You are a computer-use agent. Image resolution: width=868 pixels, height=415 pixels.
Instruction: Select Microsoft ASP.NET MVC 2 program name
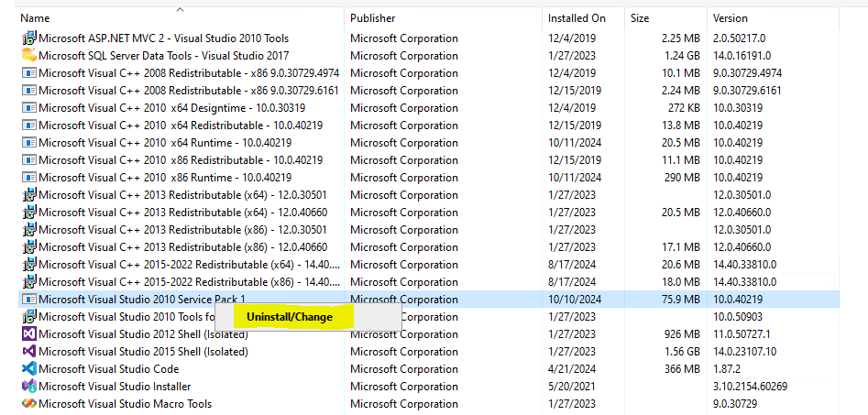coord(163,38)
